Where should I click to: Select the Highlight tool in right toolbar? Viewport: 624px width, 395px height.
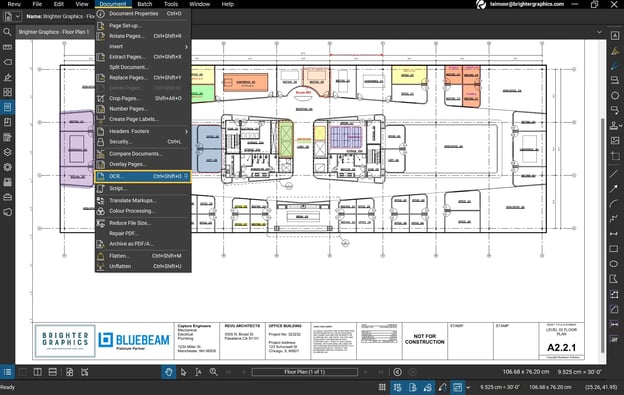coord(614,51)
